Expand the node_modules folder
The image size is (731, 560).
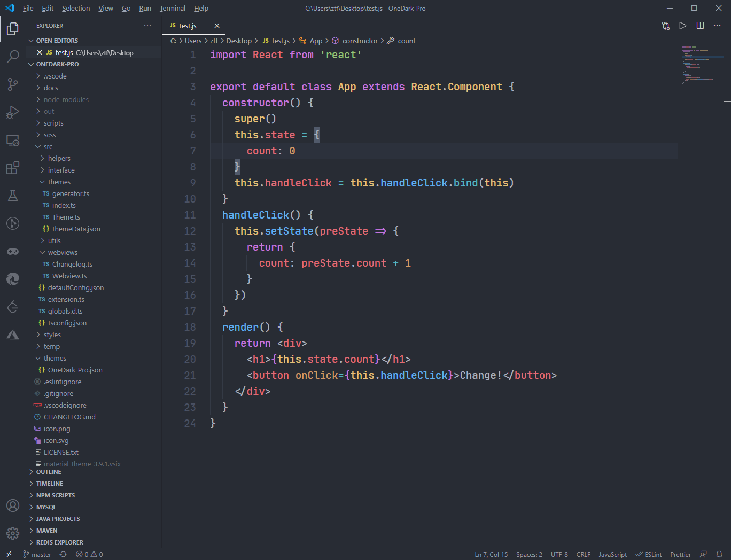tap(65, 99)
